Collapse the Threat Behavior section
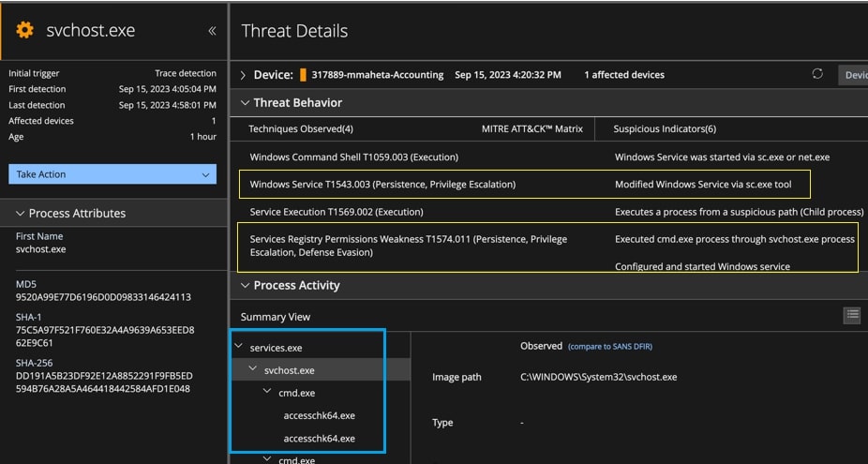Image resolution: width=868 pixels, height=464 pixels. [x=246, y=103]
